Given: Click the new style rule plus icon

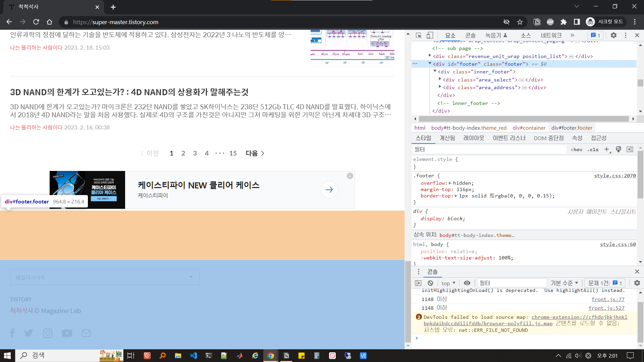Looking at the screenshot, I should [x=606, y=149].
